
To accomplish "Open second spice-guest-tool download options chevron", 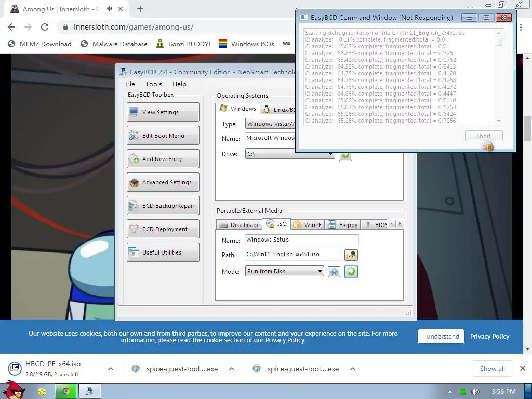I will pyautogui.click(x=353, y=369).
